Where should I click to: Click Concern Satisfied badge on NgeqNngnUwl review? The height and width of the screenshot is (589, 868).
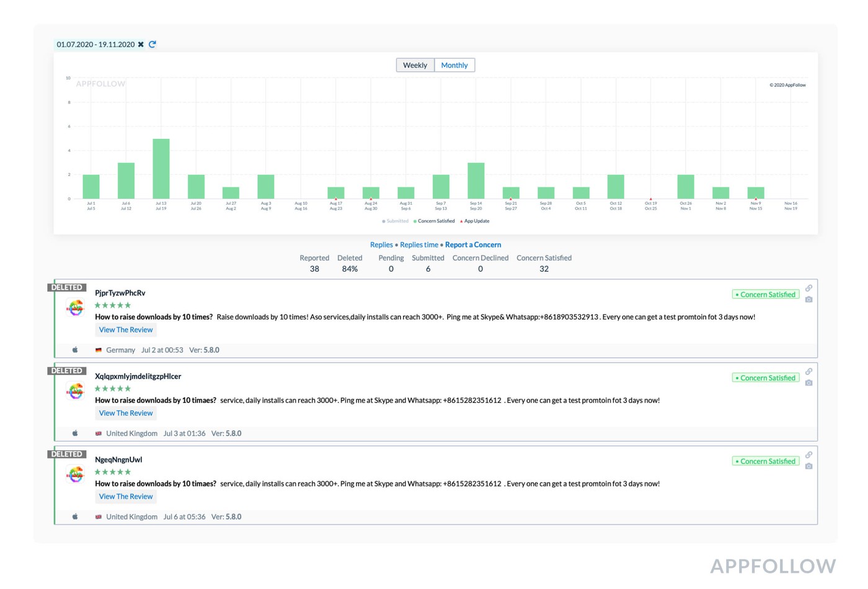tap(766, 461)
